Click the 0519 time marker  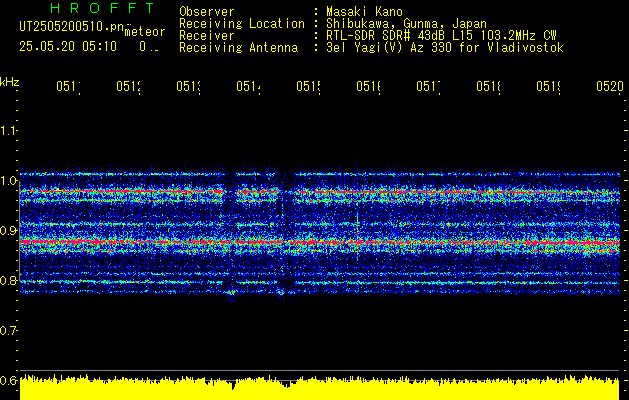tap(548, 86)
